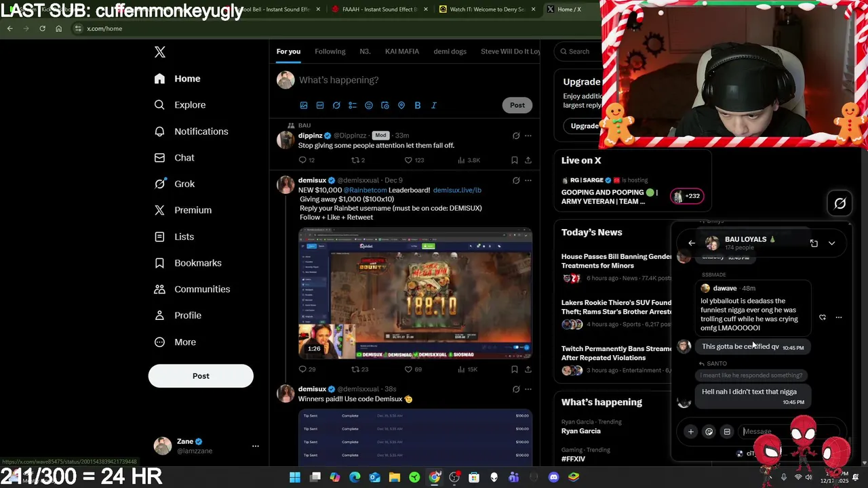
Task: Switch to the demi dogs tab
Action: click(450, 52)
